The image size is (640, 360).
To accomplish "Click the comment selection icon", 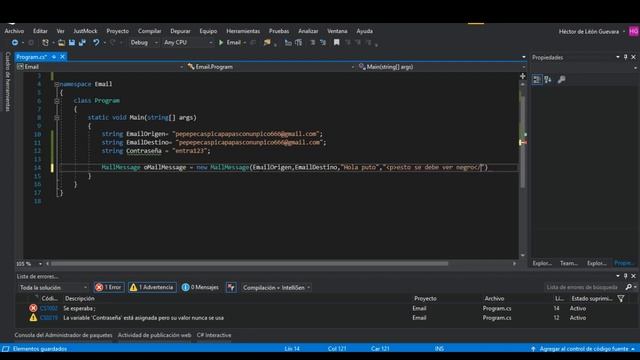I will [313, 42].
